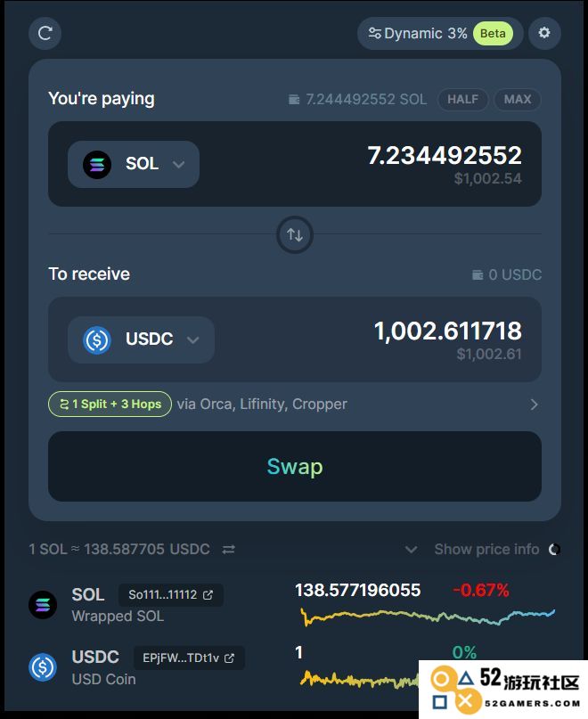Click the SOL token logo in paying field
This screenshot has height=719, width=588.
pyautogui.click(x=97, y=164)
